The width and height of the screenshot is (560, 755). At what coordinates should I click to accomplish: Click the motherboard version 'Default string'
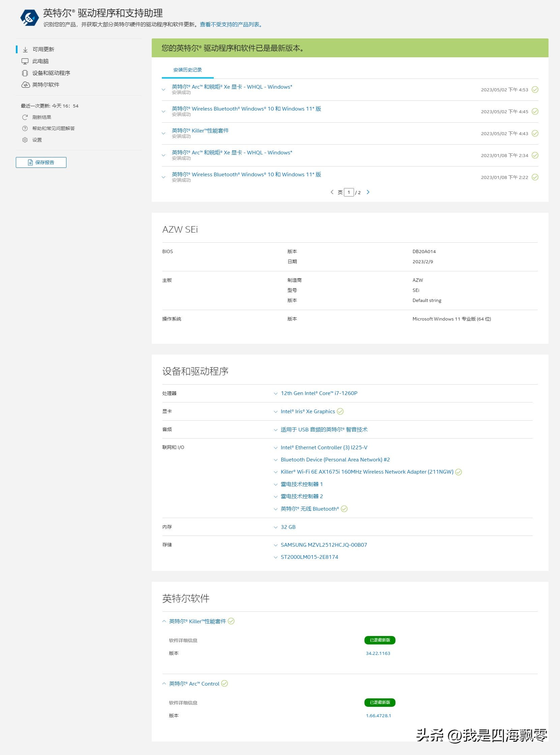[427, 301]
